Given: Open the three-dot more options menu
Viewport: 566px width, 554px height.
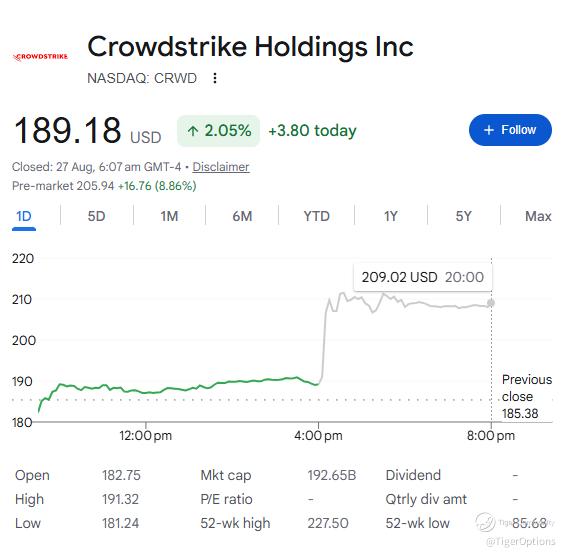Looking at the screenshot, I should coord(215,78).
